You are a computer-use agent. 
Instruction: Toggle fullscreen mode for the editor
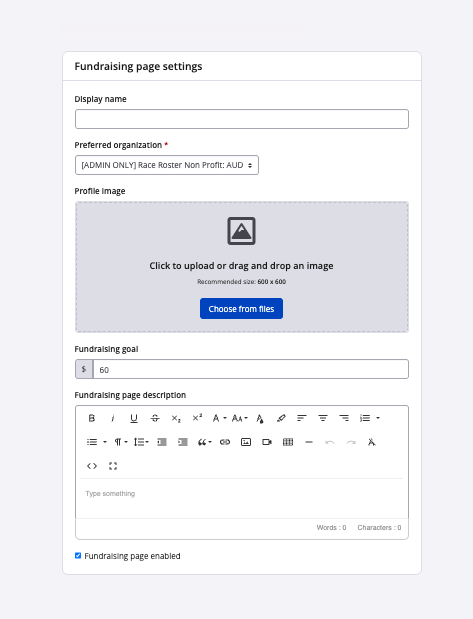[x=113, y=466]
